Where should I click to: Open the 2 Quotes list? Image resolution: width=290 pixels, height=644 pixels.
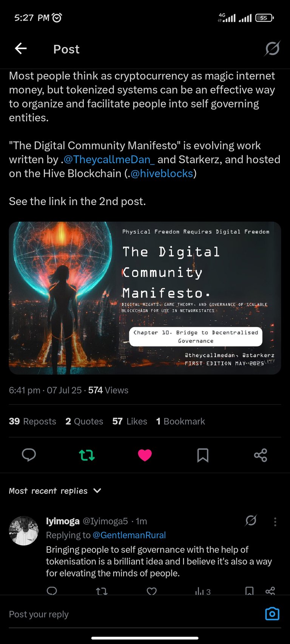84,421
